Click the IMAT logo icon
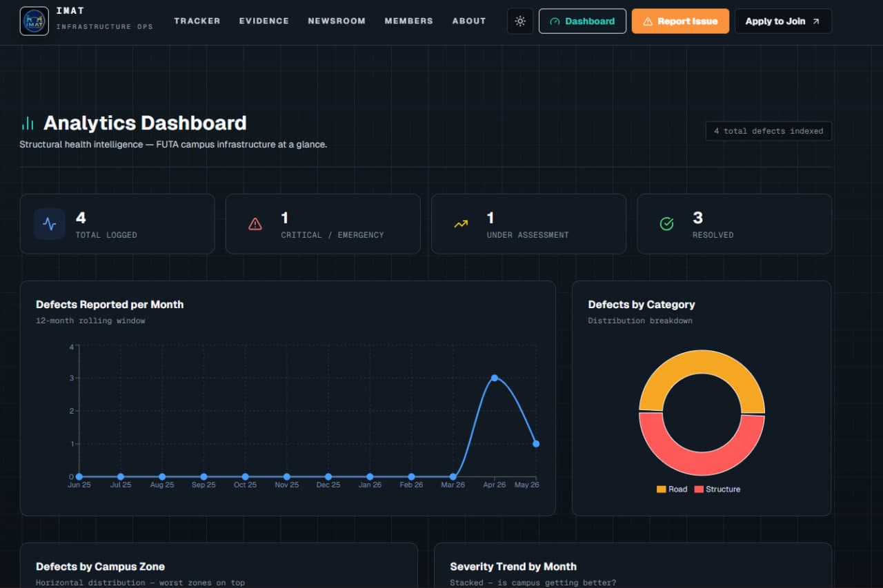This screenshot has width=883, height=588. [34, 21]
